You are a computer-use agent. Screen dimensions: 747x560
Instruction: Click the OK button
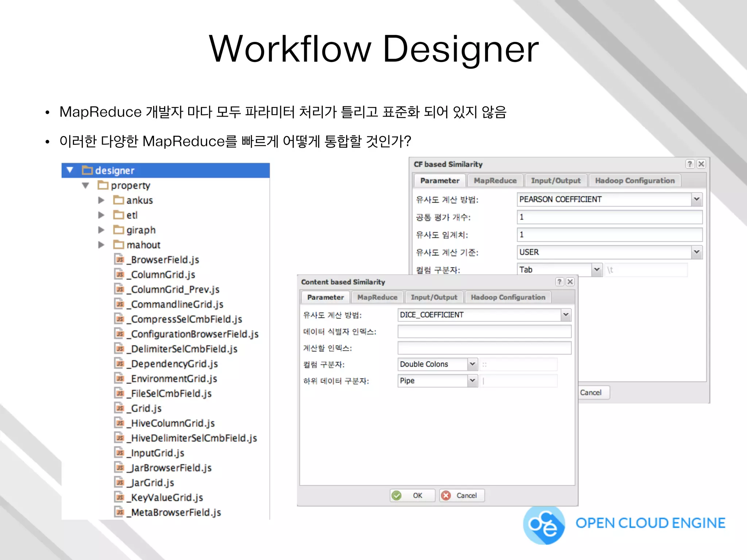coord(412,495)
